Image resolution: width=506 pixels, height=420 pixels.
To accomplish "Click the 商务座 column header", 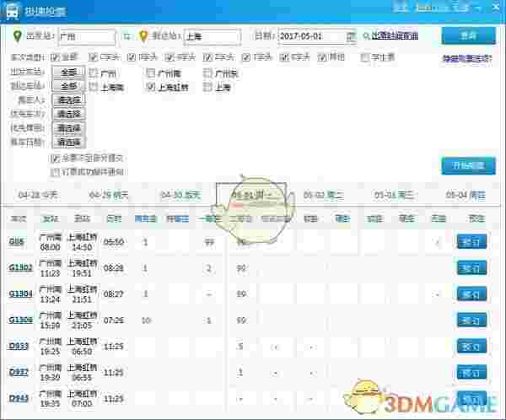I will tap(146, 219).
